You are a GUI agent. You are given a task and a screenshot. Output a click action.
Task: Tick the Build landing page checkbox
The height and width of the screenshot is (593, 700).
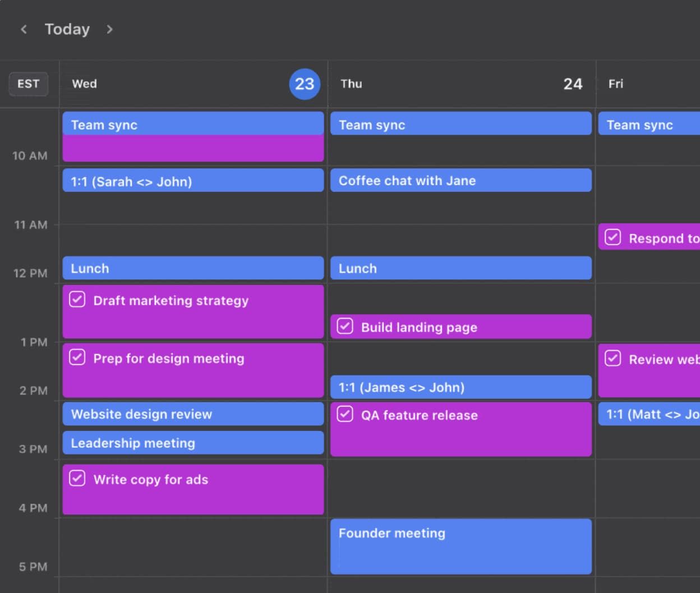[345, 327]
